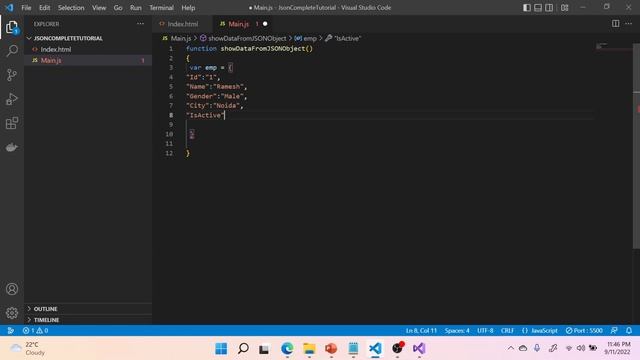The image size is (640, 360).
Task: Place cursor on function showDataFromJSONObject line
Action: [x=249, y=49]
